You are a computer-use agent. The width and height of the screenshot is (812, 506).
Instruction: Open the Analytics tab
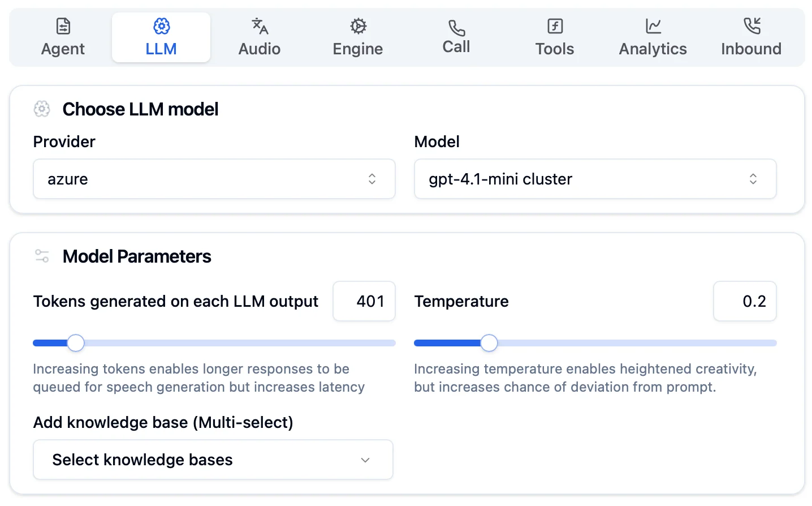coord(653,37)
